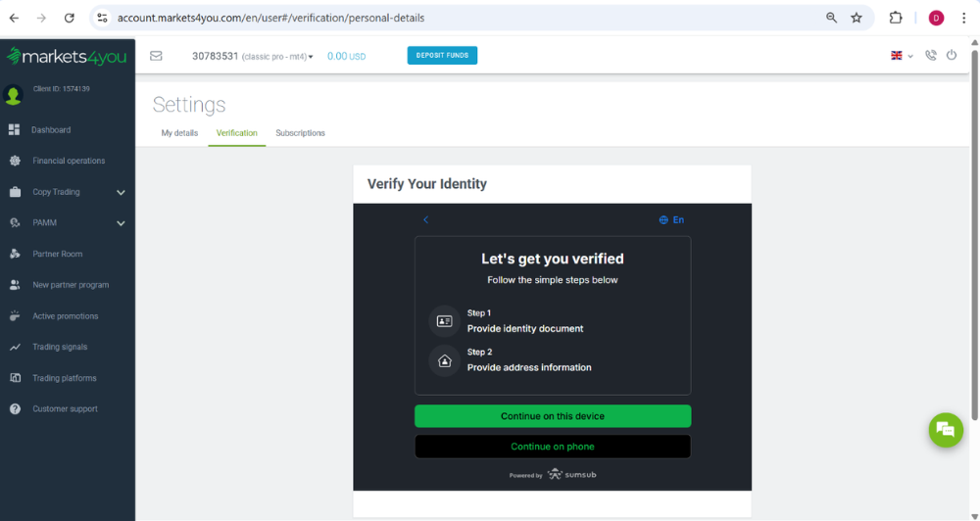Click the back arrow in verification widget

click(425, 220)
